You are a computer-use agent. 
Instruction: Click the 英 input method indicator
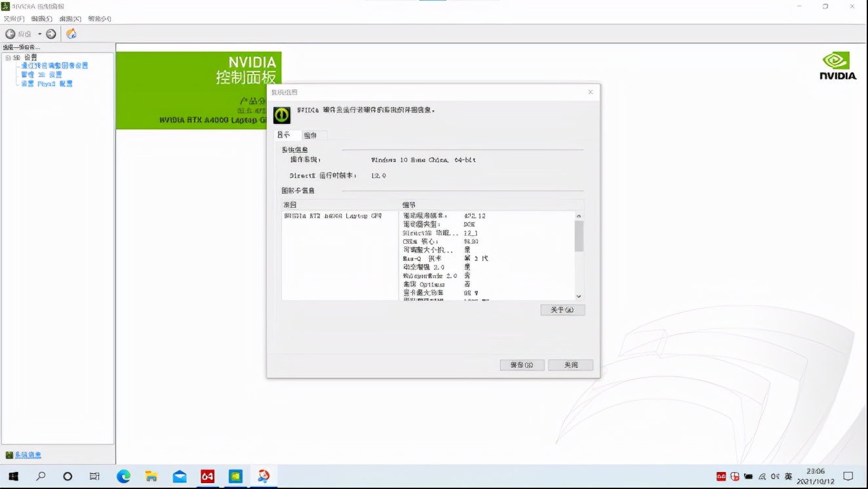pos(789,477)
